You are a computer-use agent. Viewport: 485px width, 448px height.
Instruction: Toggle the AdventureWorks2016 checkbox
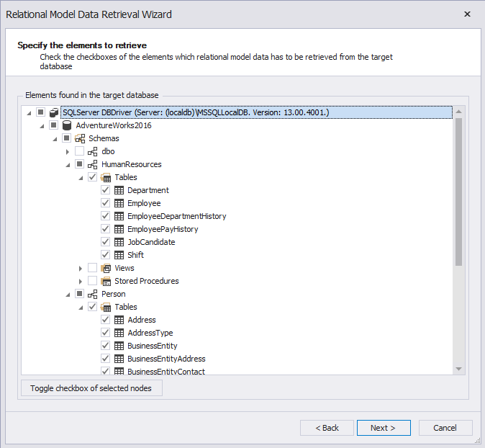[53, 125]
